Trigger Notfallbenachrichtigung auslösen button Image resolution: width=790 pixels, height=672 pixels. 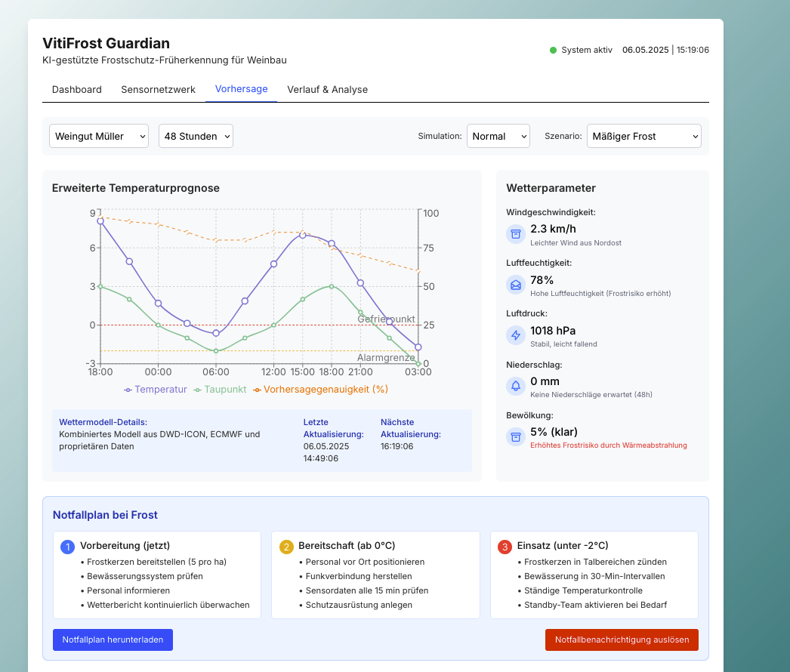[x=622, y=640]
